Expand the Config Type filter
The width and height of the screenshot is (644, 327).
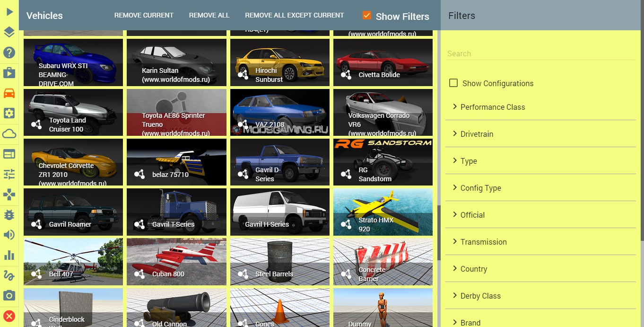(x=540, y=188)
